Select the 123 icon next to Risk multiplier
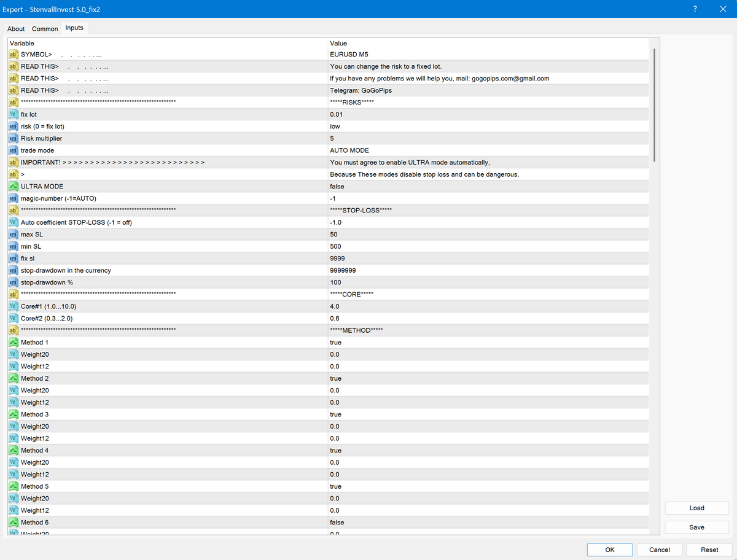The image size is (737, 560). [x=12, y=138]
